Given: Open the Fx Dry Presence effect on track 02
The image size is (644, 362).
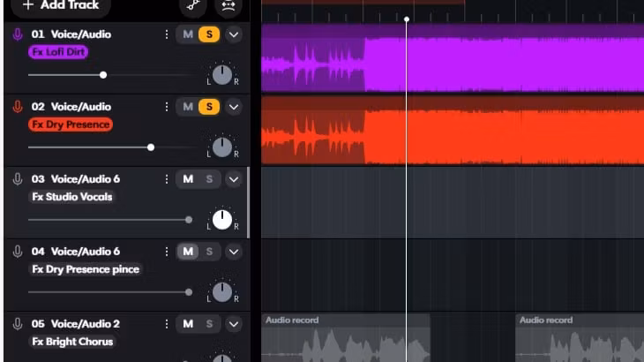Looking at the screenshot, I should pos(71,124).
